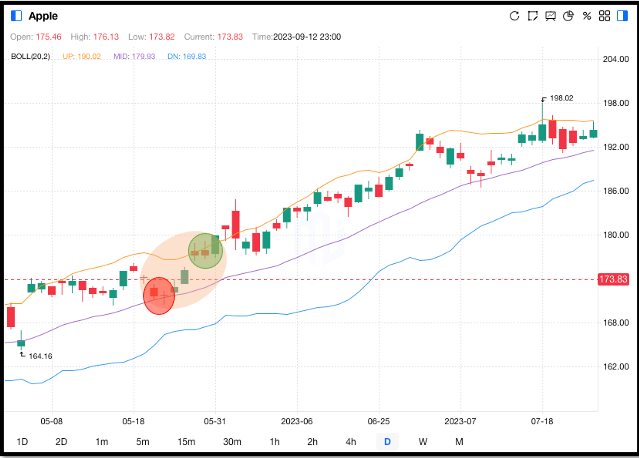Click the 173.83 current price tag
The image size is (639, 458).
point(611,279)
